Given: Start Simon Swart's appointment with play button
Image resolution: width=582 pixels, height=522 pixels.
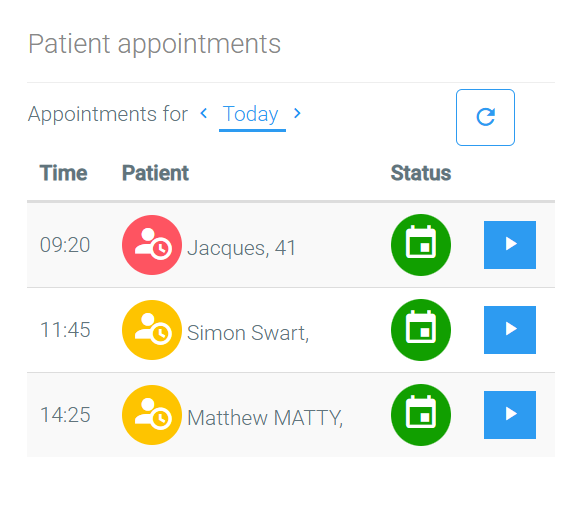Looking at the screenshot, I should coord(510,330).
